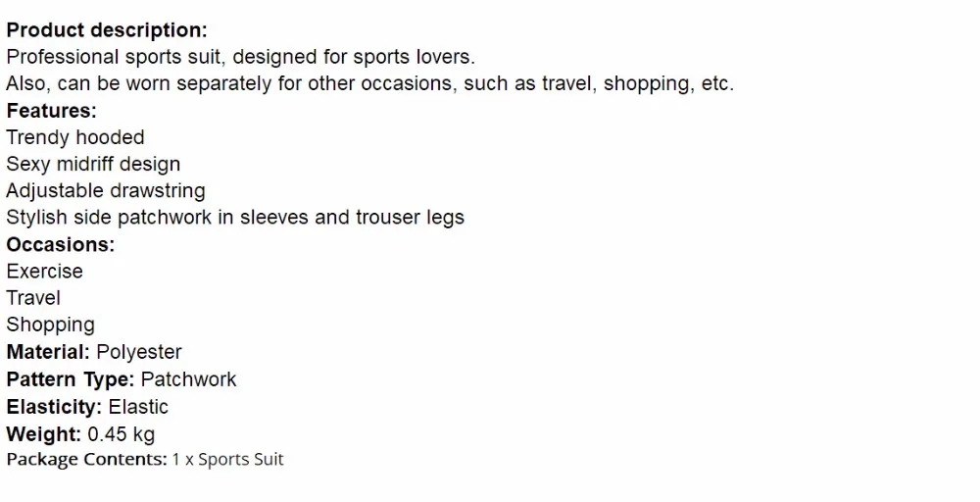Click the 'Shopping' occasion entry
980x502 pixels.
point(51,326)
